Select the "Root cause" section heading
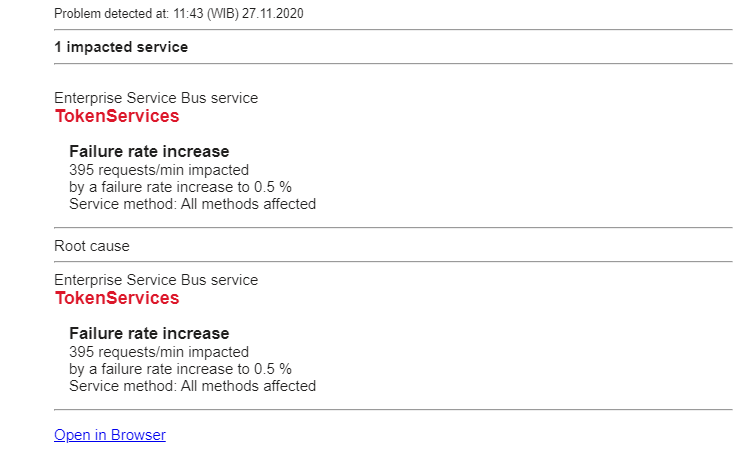The image size is (752, 460). [92, 245]
